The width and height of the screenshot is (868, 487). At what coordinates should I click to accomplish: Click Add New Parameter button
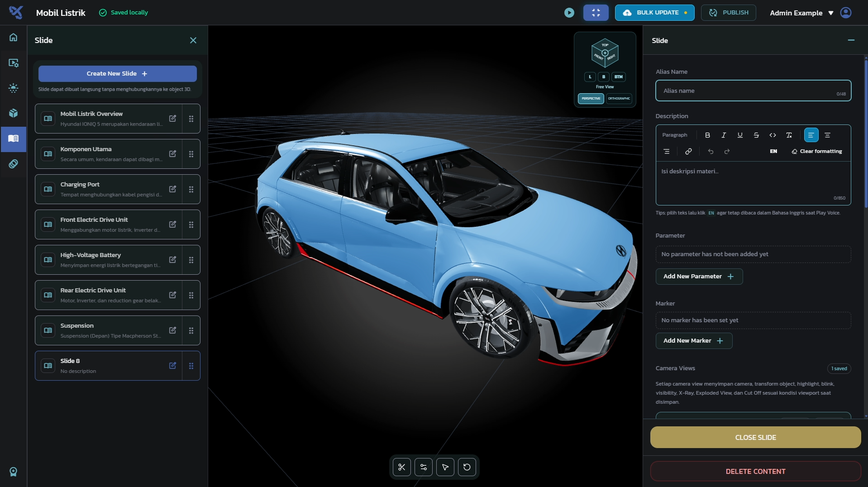(699, 277)
